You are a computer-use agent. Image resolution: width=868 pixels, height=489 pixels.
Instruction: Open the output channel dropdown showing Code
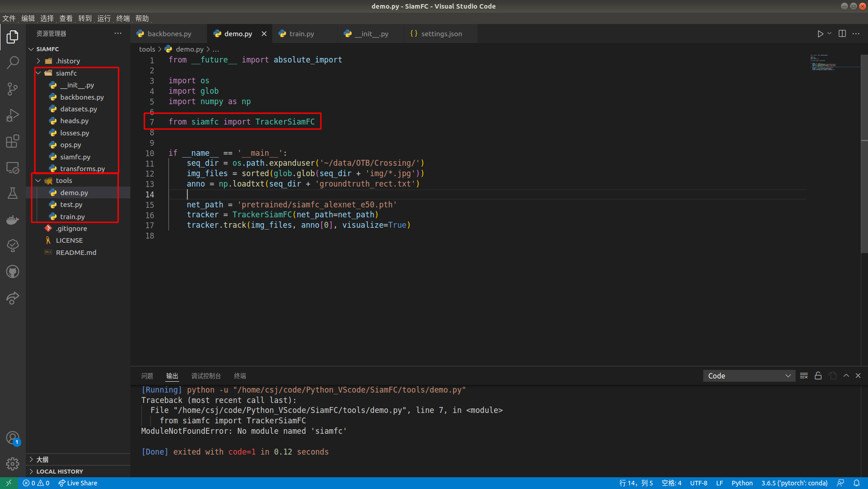(749, 375)
